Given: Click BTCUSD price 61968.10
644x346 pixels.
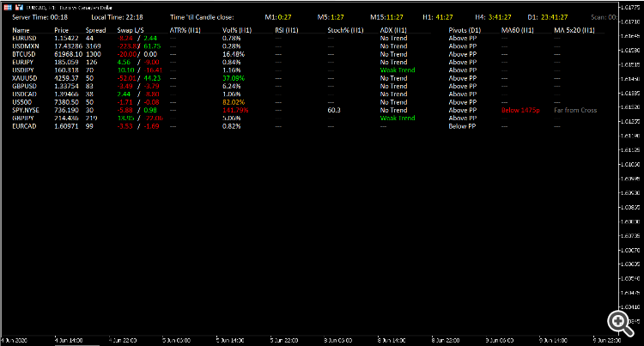Looking at the screenshot, I should [68, 54].
